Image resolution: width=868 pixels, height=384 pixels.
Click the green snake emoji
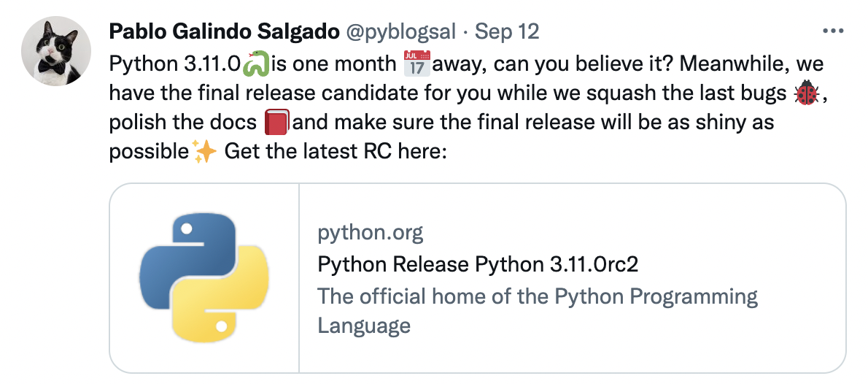pos(256,64)
